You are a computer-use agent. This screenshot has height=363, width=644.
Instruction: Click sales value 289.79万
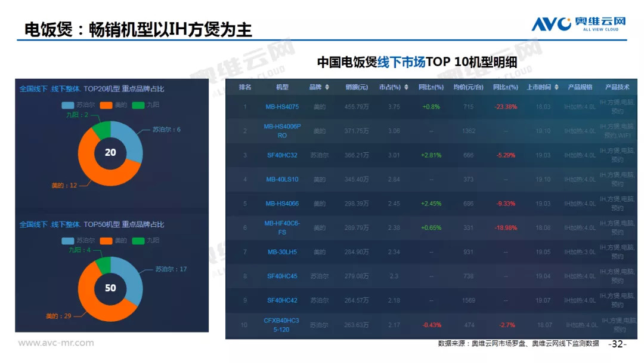(x=357, y=227)
